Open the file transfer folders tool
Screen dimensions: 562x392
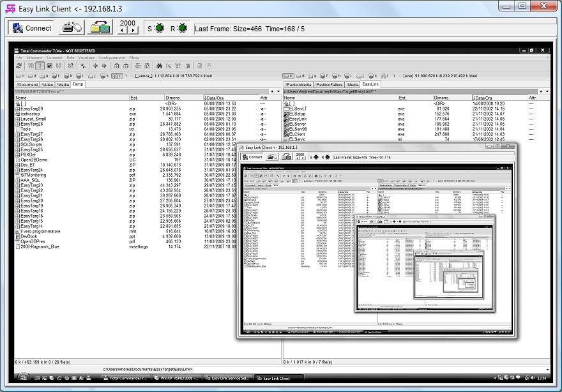coord(100,27)
